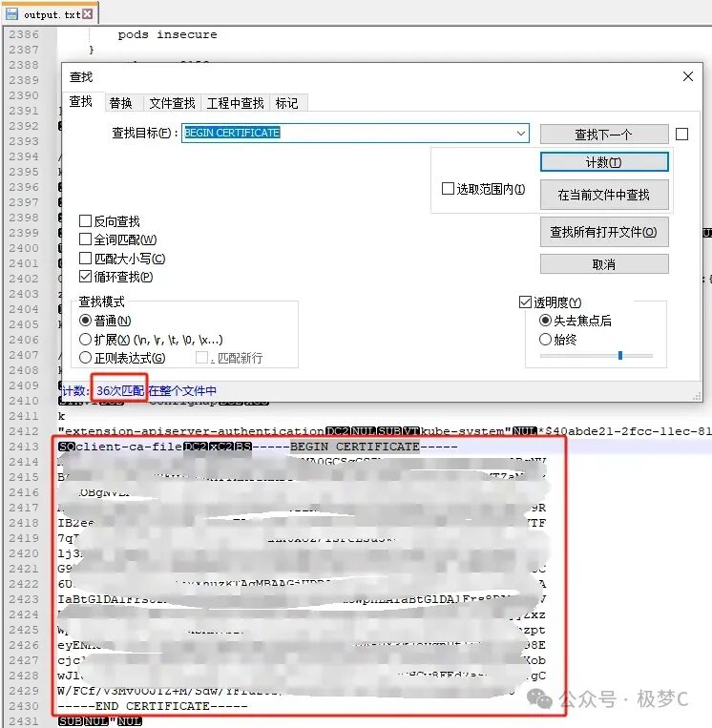
Task: Select the 始终 transparency radio
Action: coord(545,340)
